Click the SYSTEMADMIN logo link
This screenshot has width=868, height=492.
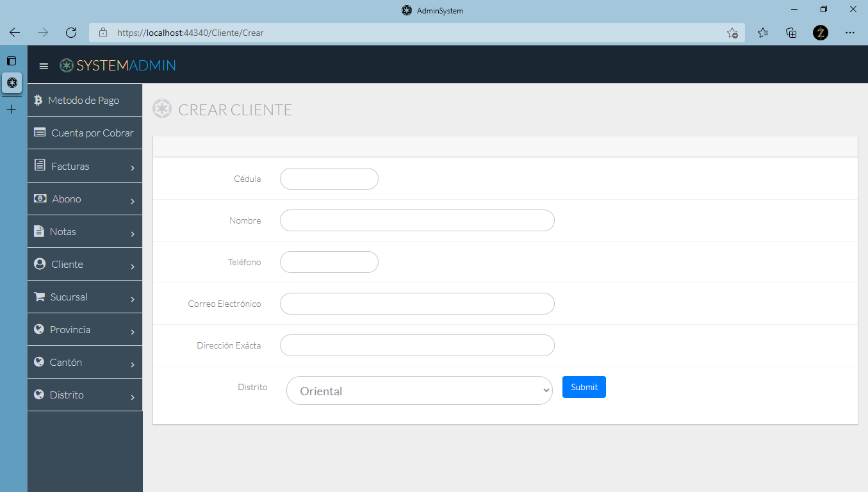(118, 65)
